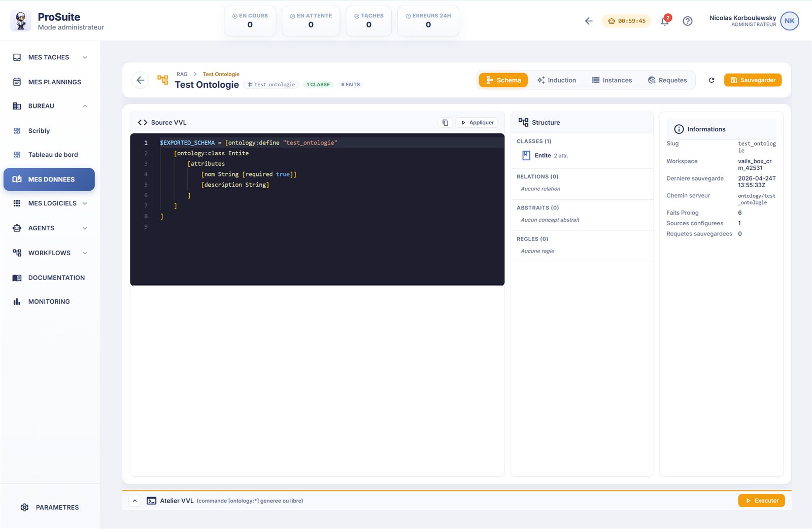Open the notifications bell
The height and width of the screenshot is (529, 812).
[665, 21]
